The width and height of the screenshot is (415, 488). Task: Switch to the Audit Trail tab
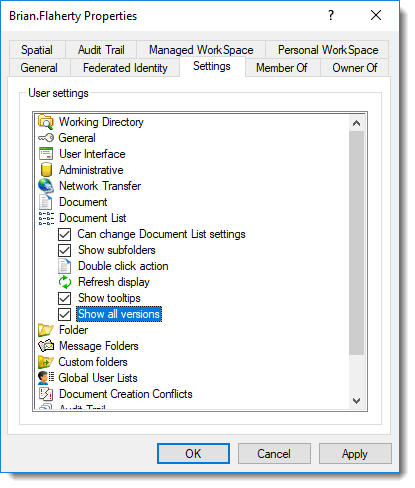click(101, 50)
